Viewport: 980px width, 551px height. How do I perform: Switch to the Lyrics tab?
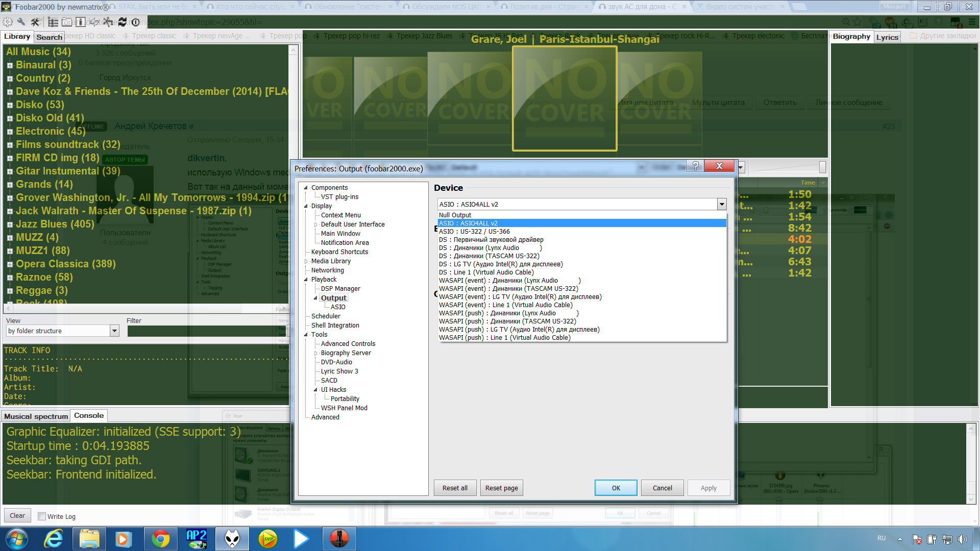tap(887, 37)
